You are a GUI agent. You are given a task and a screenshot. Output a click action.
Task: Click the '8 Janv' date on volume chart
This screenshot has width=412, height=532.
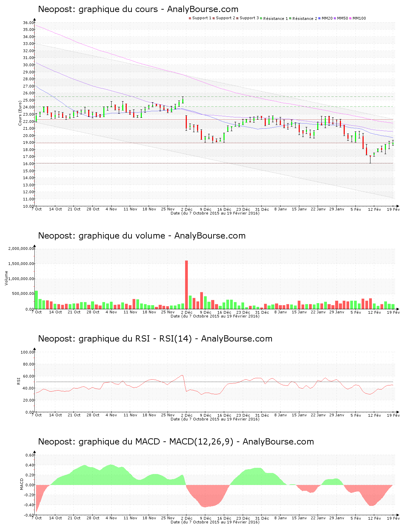[281, 312]
